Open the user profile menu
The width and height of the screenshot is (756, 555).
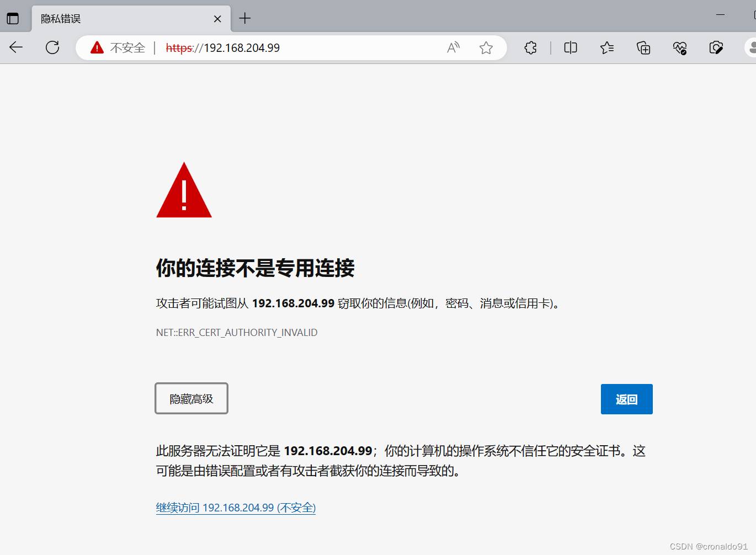tap(750, 48)
